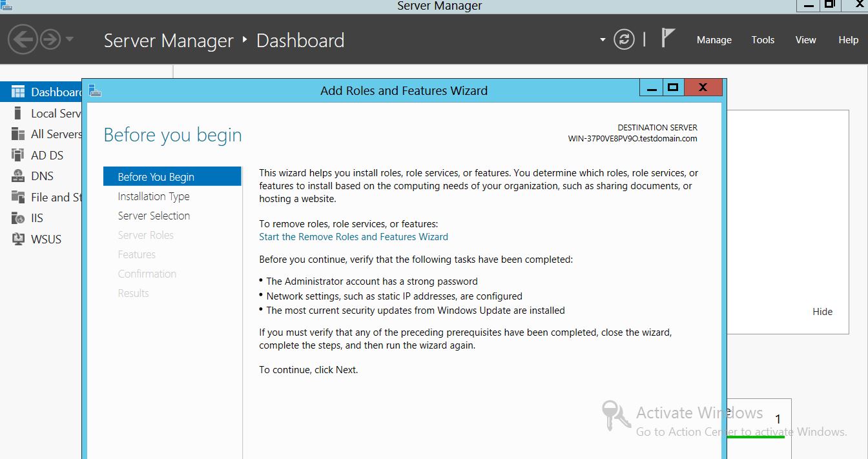Maximize the Add Roles and Features Wizard
The width and height of the screenshot is (868, 459).
point(672,88)
